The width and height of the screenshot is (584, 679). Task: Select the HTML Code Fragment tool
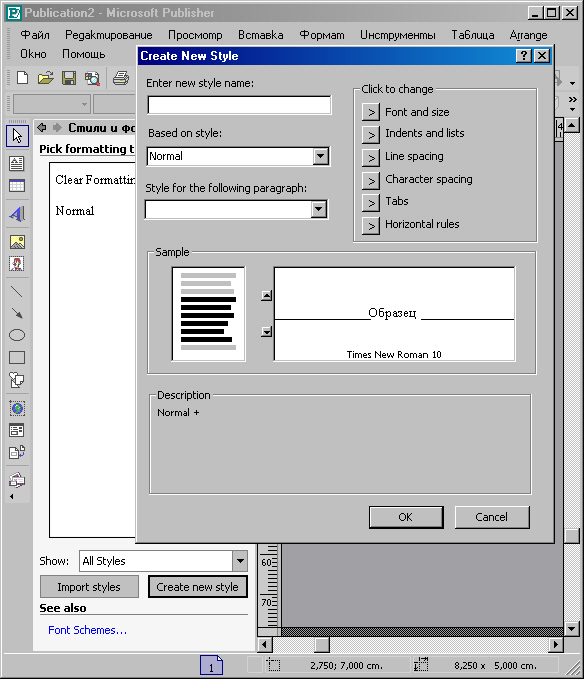[x=17, y=453]
